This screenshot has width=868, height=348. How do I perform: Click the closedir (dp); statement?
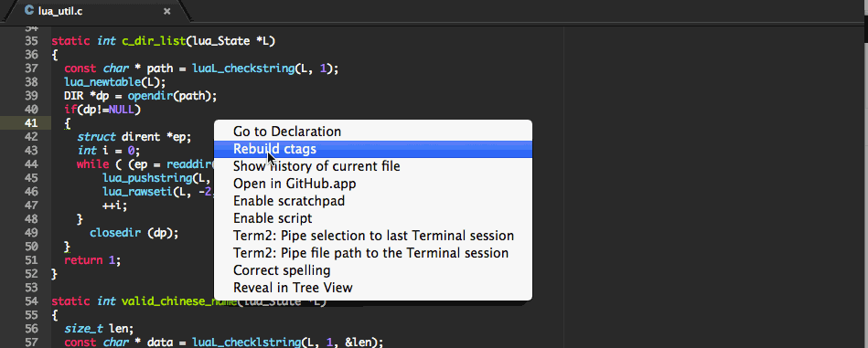click(134, 233)
